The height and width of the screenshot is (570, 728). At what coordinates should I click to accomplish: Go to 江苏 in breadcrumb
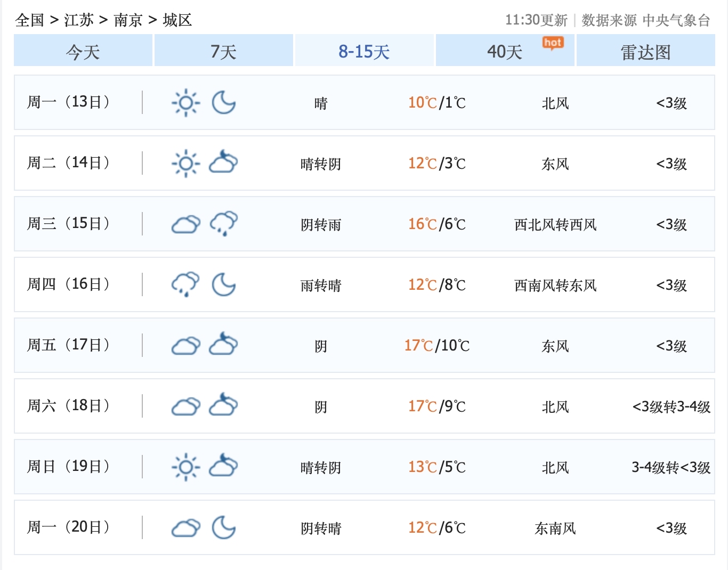(79, 20)
